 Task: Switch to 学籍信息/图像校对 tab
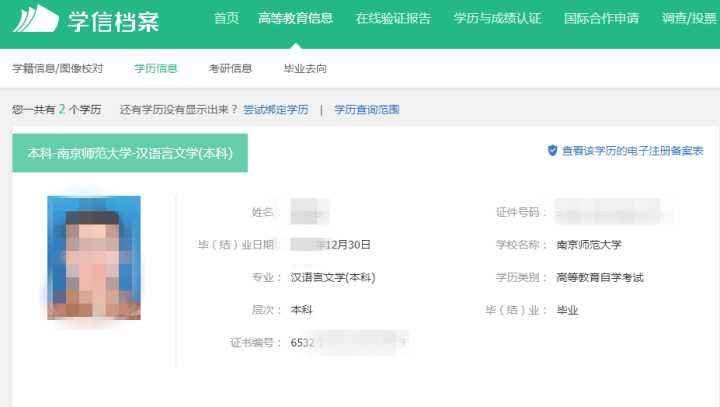[58, 69]
